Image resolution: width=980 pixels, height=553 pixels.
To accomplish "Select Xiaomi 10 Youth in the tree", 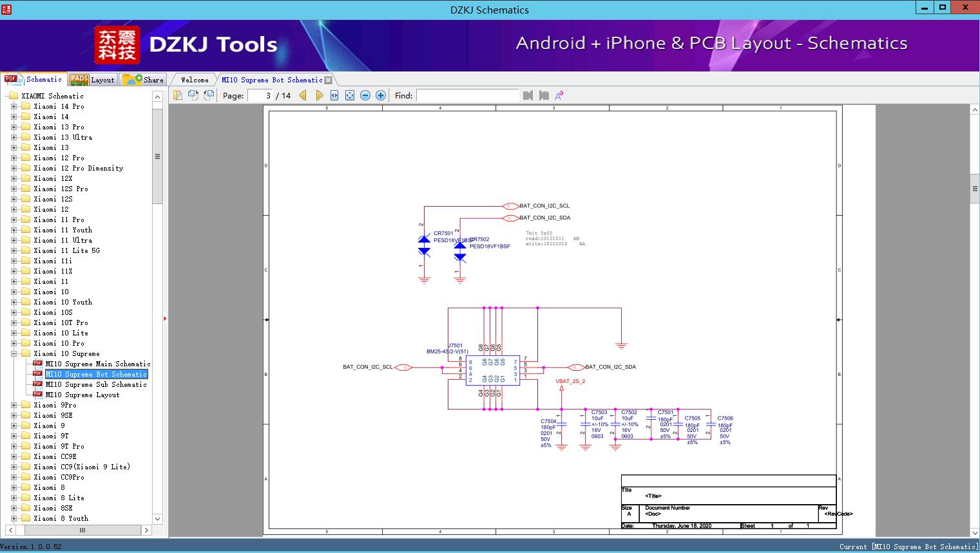I will pos(62,302).
